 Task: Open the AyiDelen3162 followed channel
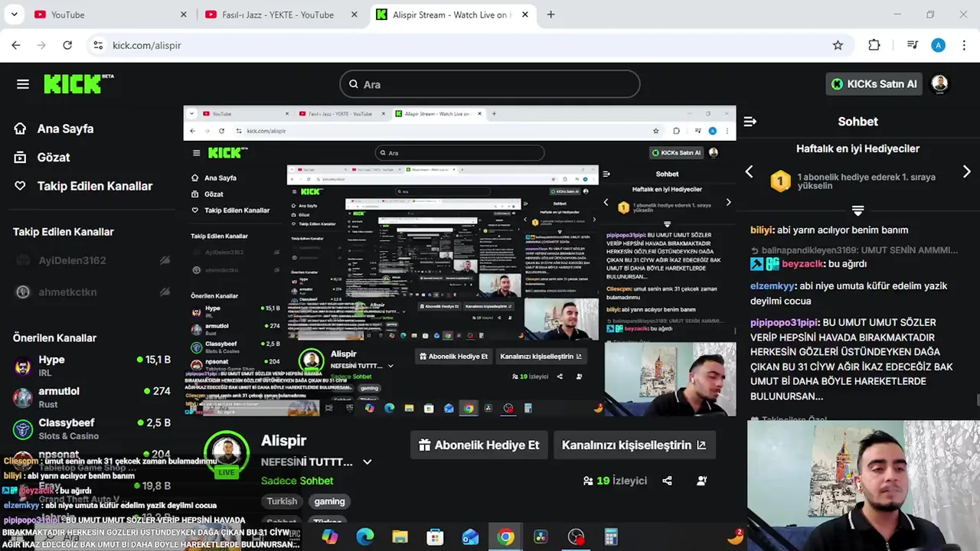pos(72,260)
